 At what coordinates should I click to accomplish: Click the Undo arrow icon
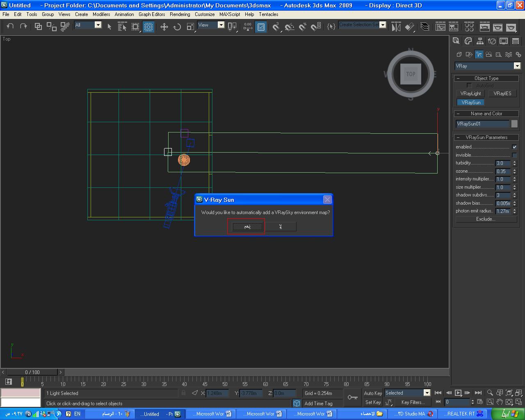click(x=10, y=26)
